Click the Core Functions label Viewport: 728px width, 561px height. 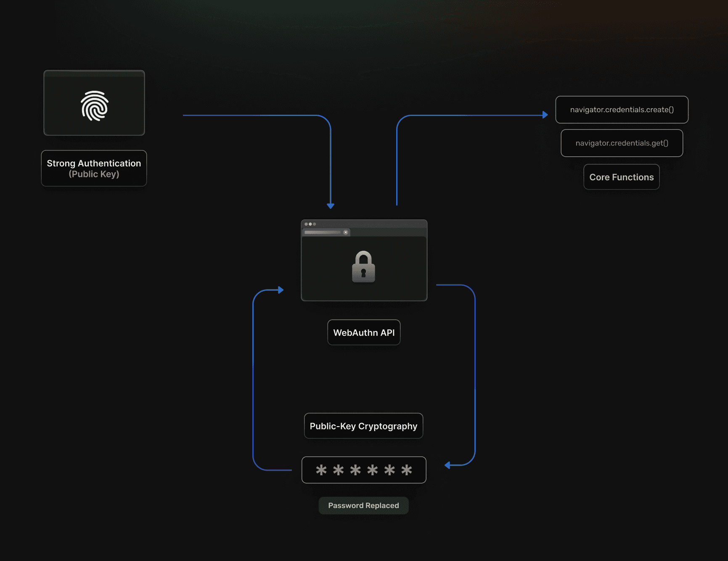pyautogui.click(x=621, y=177)
